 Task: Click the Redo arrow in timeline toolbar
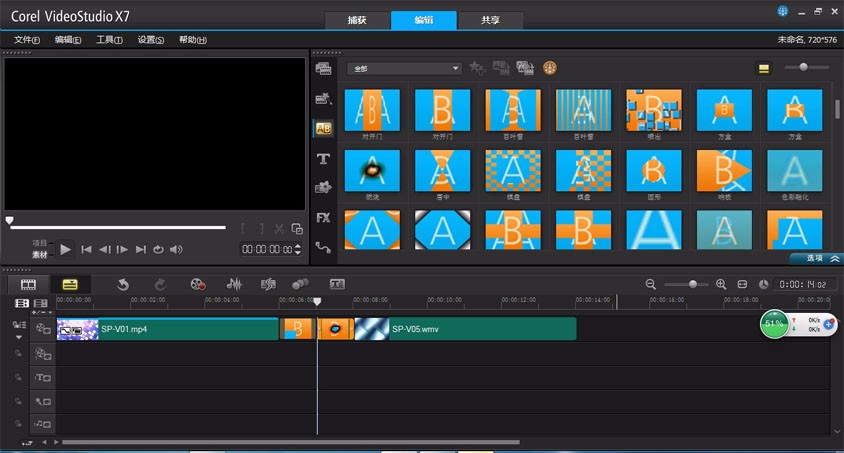pyautogui.click(x=160, y=284)
